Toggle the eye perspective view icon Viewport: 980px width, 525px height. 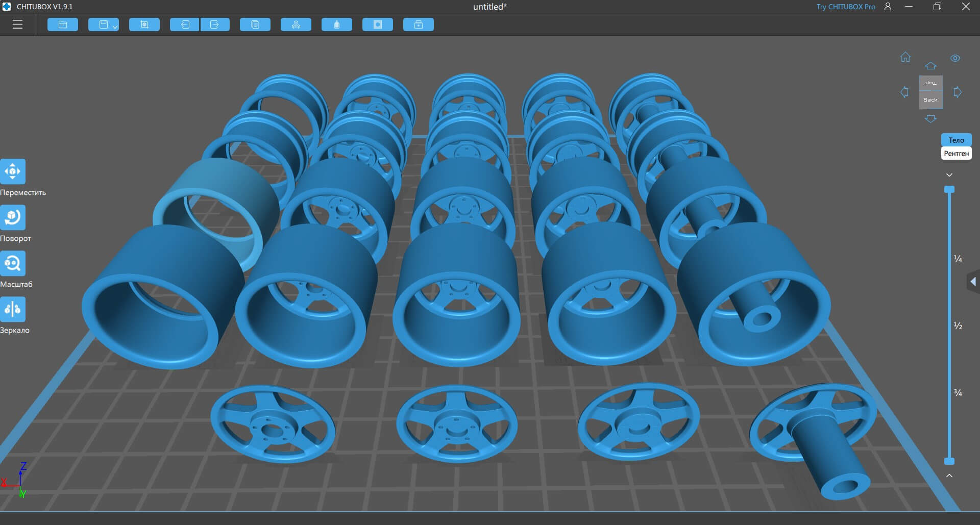pyautogui.click(x=955, y=58)
